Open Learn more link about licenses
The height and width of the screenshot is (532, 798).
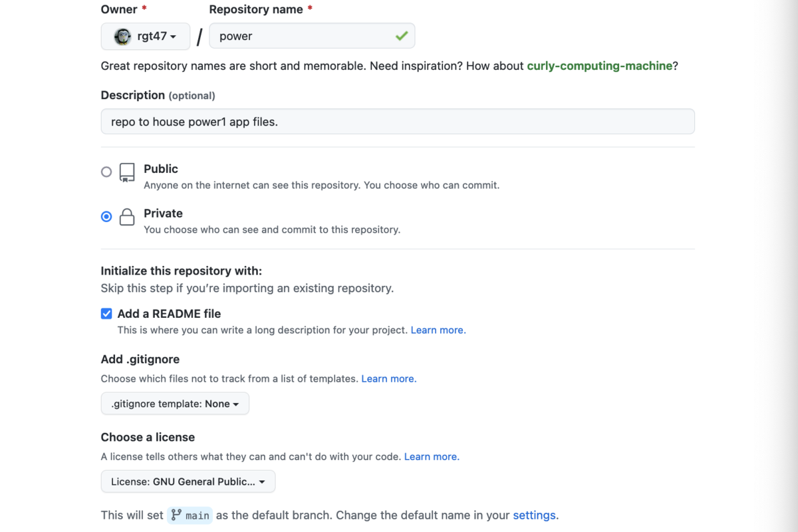point(432,457)
